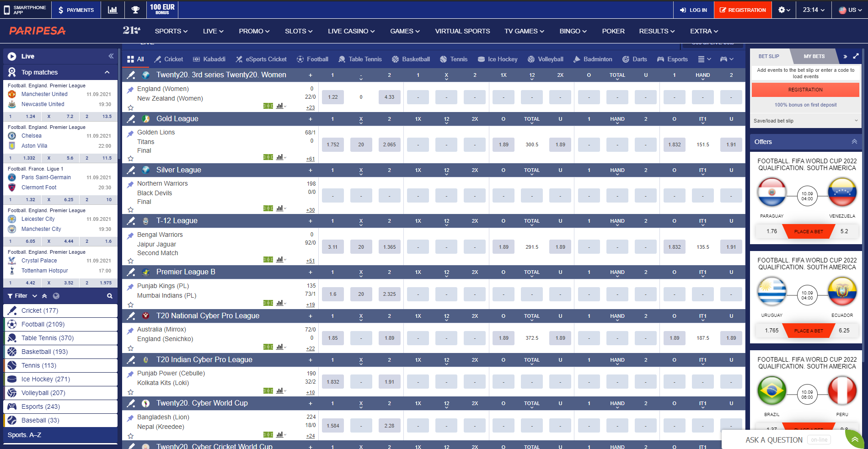Open the LIVE dropdown menu

213,31
